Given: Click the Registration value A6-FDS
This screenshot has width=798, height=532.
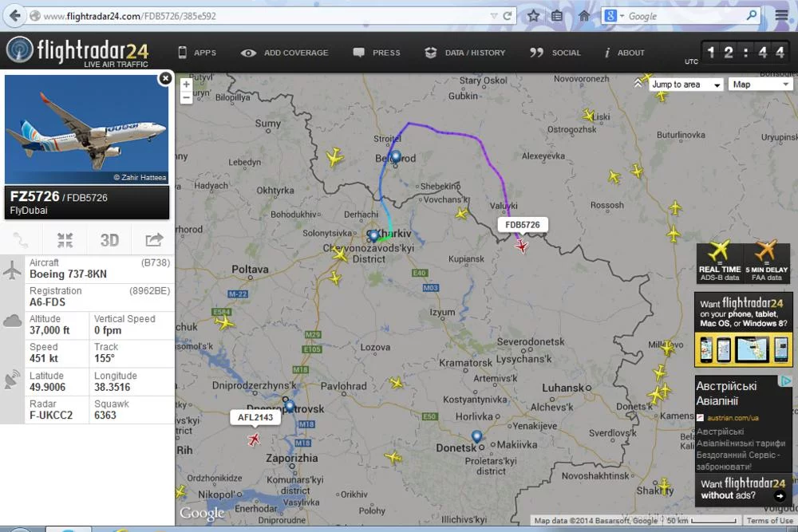Looking at the screenshot, I should pos(47,302).
